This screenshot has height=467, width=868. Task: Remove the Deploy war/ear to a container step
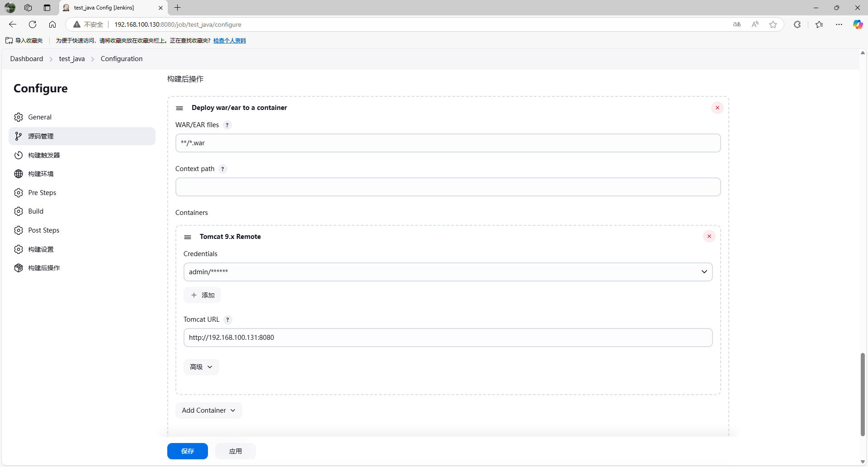tap(717, 108)
